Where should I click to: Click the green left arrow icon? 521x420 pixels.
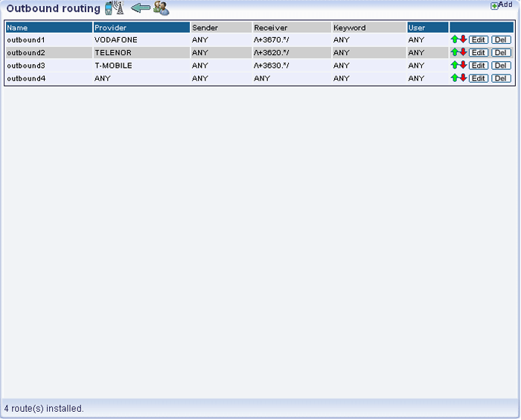(140, 9)
